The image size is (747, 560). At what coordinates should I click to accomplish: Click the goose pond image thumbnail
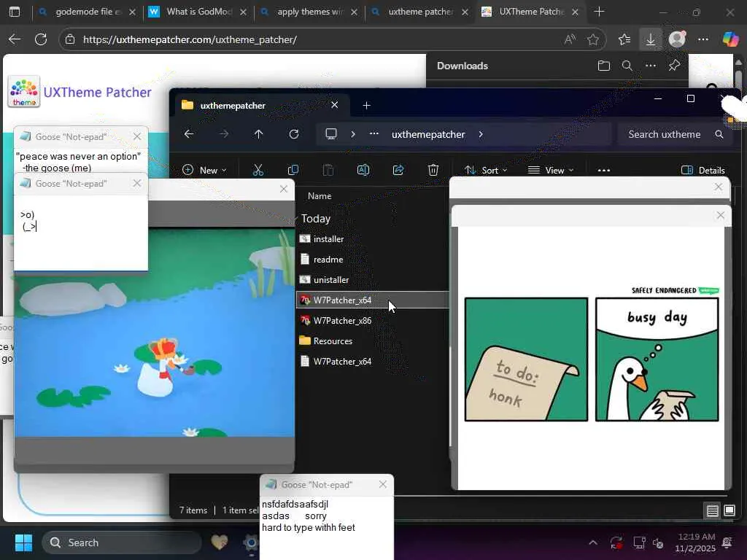[x=155, y=332]
